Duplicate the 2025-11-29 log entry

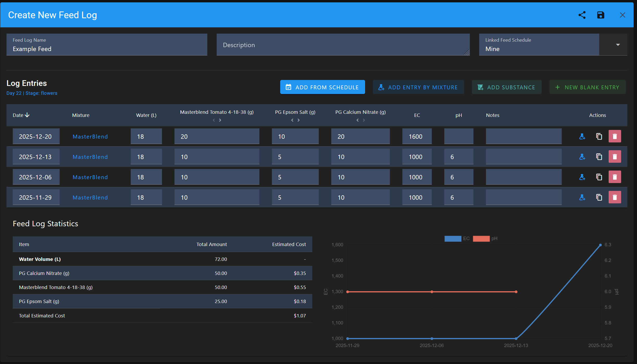click(x=599, y=197)
